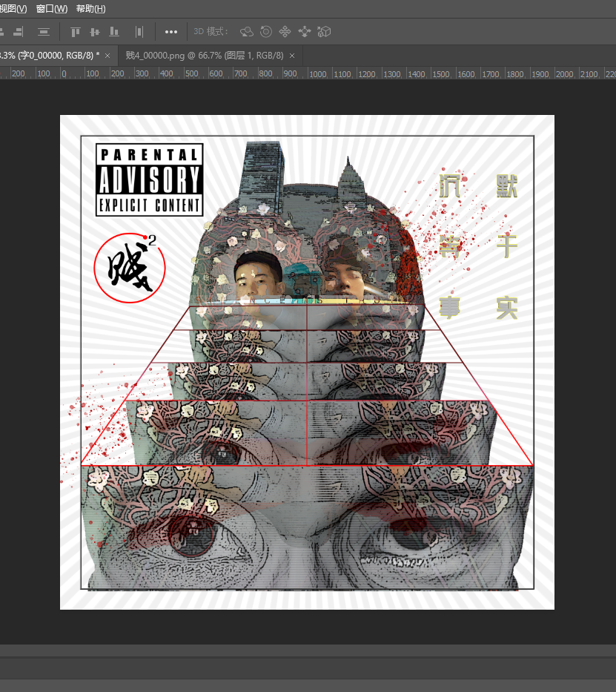The height and width of the screenshot is (692, 616).
Task: Click the 实 character on canvas
Action: [506, 308]
